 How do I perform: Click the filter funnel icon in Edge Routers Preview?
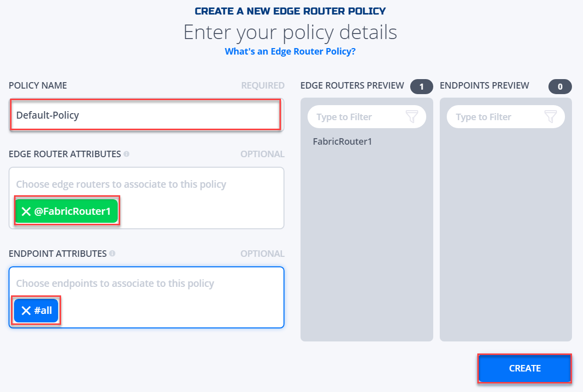point(412,117)
